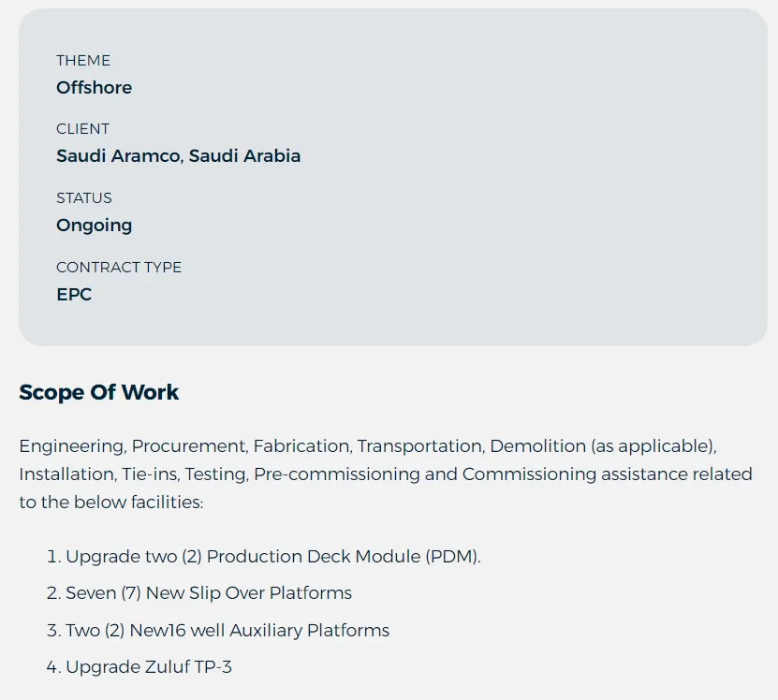Screen dimensions: 778x700
Task: Click the "Upgrade Zuluf TP-3" list item
Action: (x=148, y=667)
